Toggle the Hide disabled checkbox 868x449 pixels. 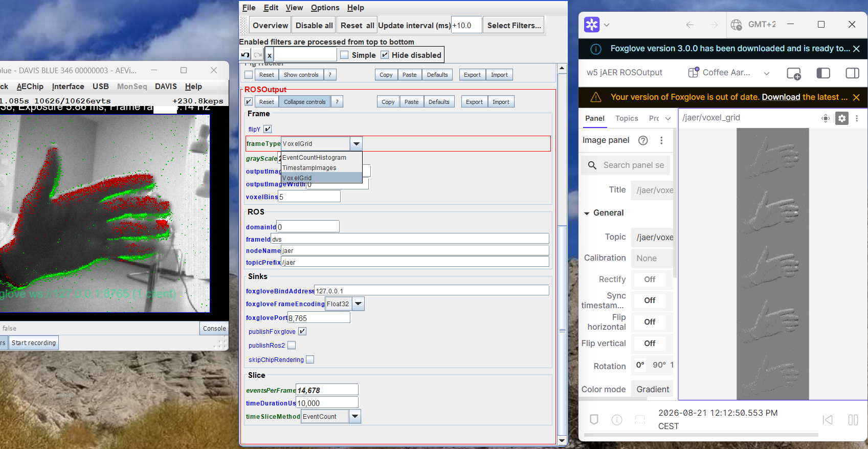[385, 55]
